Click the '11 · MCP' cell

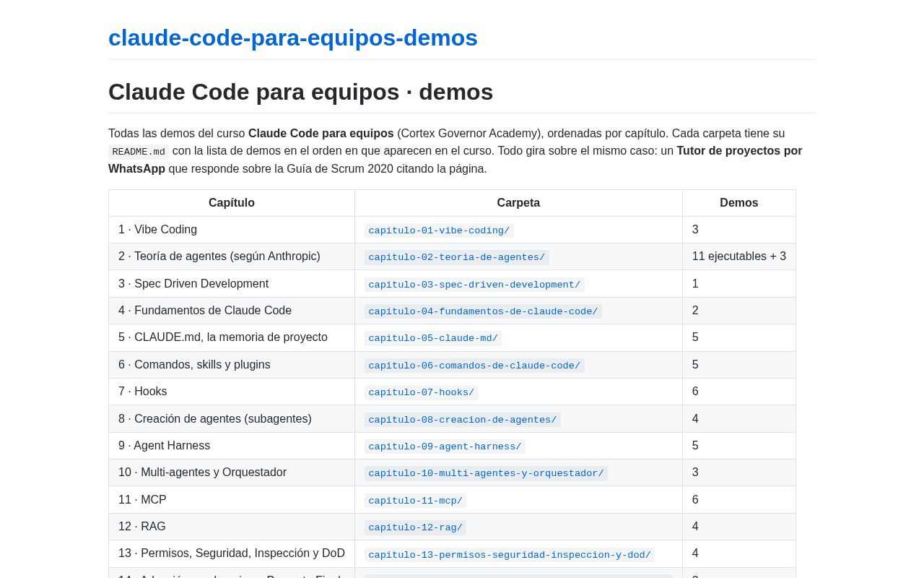click(232, 500)
